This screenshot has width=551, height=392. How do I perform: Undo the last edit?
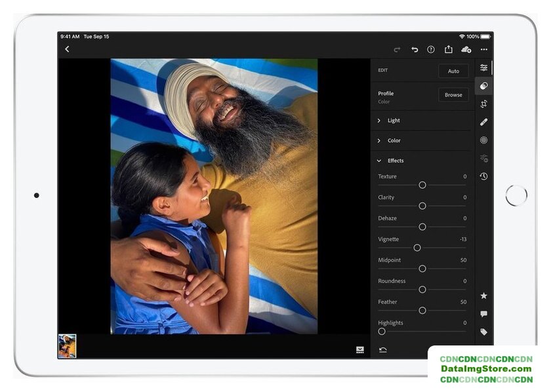point(415,50)
